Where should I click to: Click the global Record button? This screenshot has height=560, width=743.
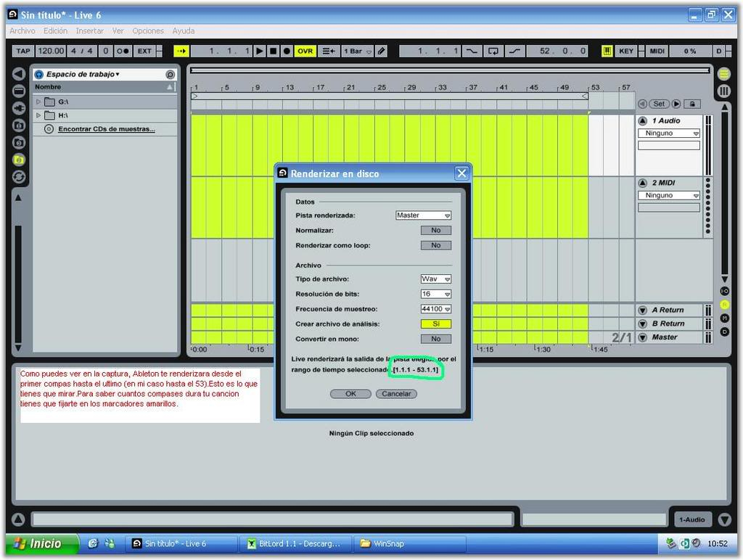287,51
